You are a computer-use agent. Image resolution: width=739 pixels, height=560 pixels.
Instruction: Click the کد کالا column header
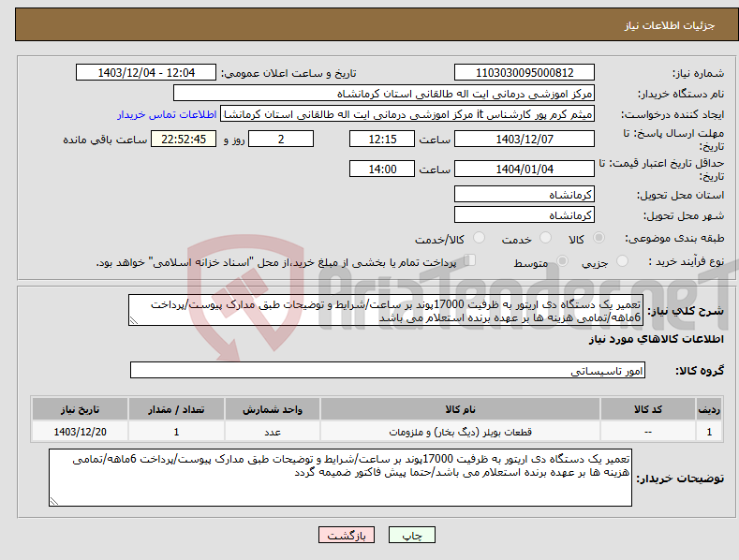click(647, 409)
